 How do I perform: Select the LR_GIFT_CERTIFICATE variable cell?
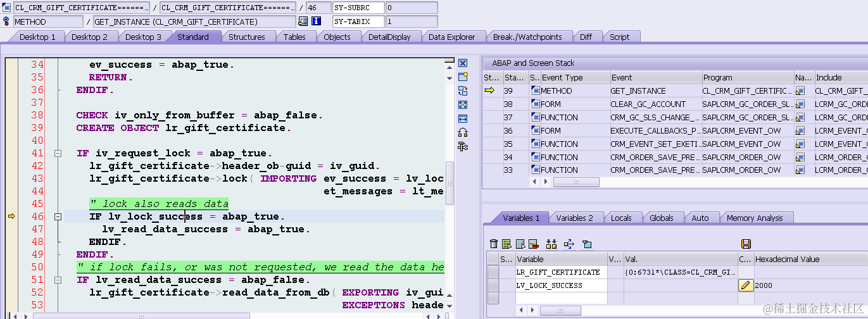tap(561, 272)
